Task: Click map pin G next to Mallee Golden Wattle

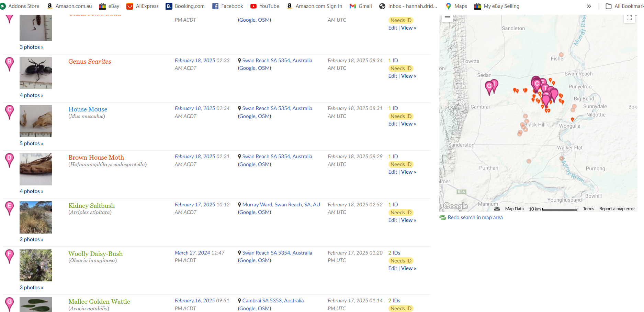Action: [10, 304]
